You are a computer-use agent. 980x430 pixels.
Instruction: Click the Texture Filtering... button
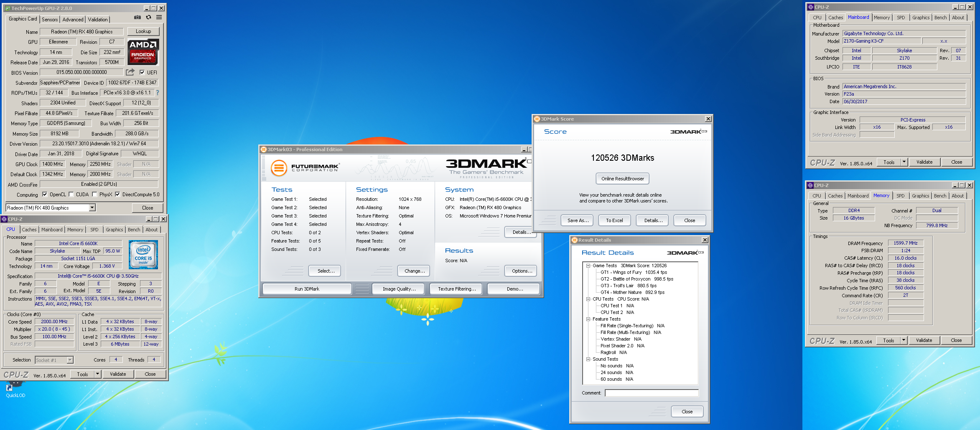[x=457, y=289]
